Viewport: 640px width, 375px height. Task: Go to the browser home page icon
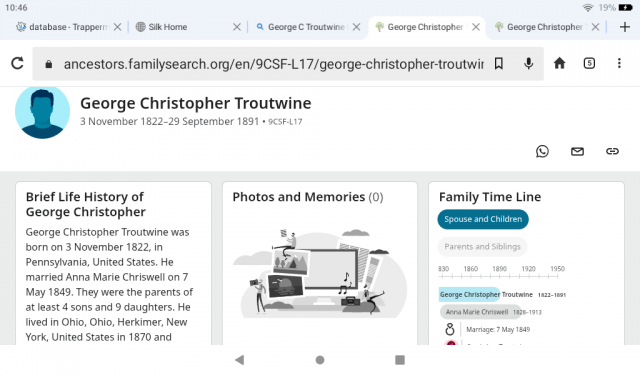point(559,63)
